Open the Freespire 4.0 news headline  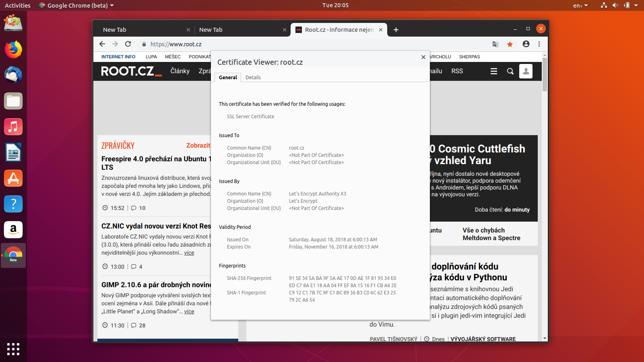(156, 163)
